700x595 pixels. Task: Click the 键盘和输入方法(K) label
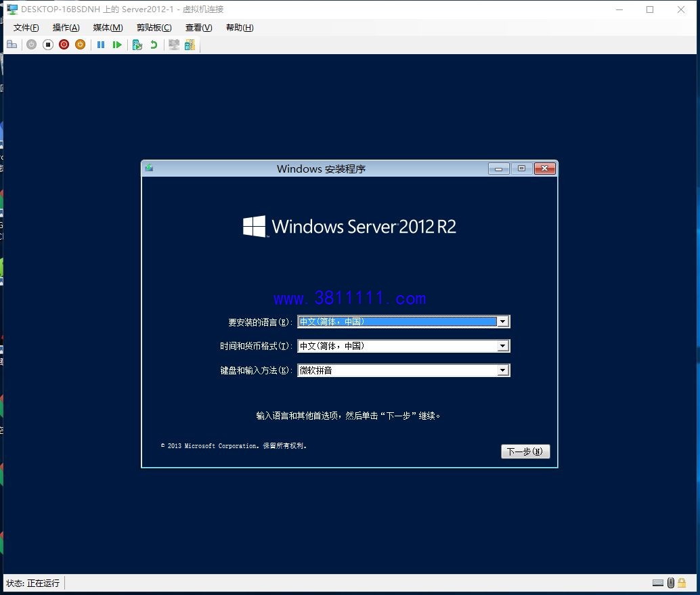tap(257, 370)
